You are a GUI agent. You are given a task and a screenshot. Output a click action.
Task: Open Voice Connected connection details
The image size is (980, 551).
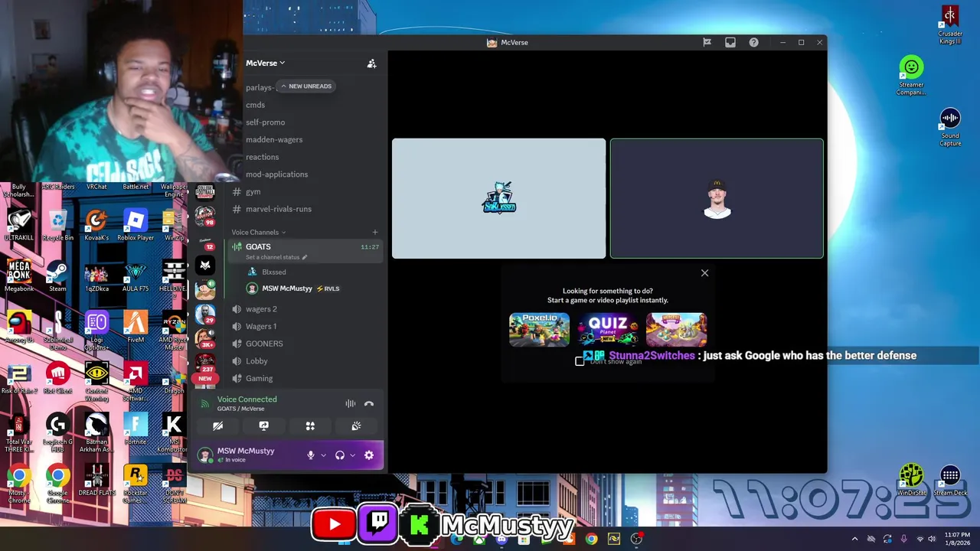[247, 399]
